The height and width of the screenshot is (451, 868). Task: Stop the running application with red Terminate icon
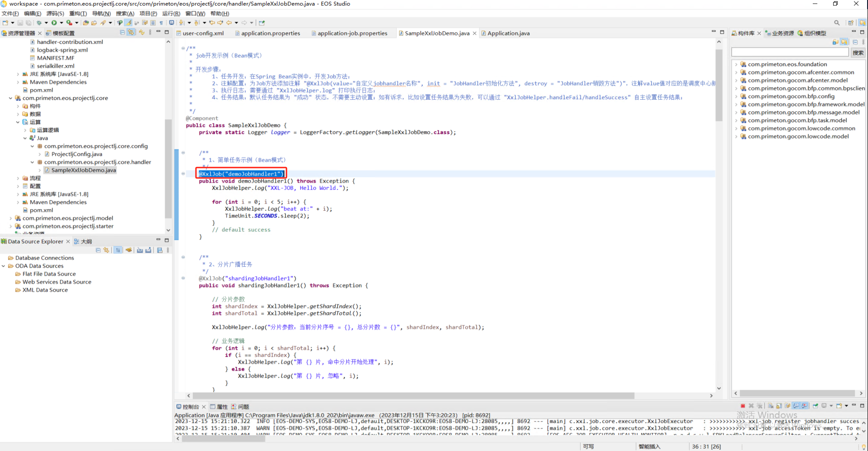[x=743, y=406]
